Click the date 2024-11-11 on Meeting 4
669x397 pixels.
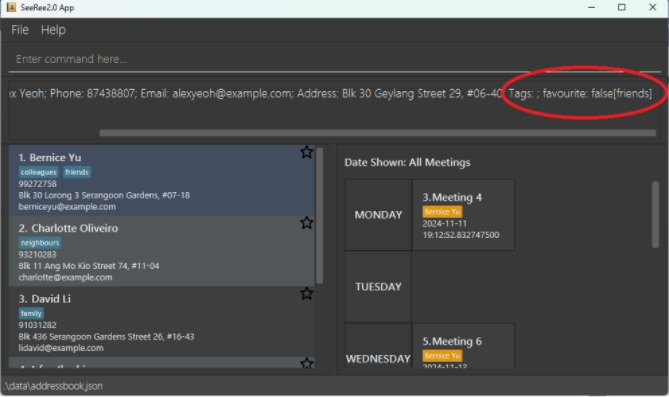pos(445,224)
